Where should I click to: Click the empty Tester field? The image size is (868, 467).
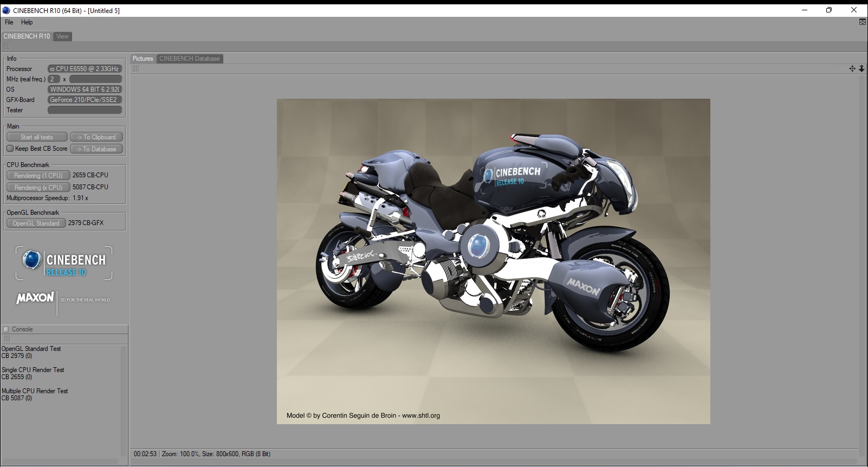point(85,110)
